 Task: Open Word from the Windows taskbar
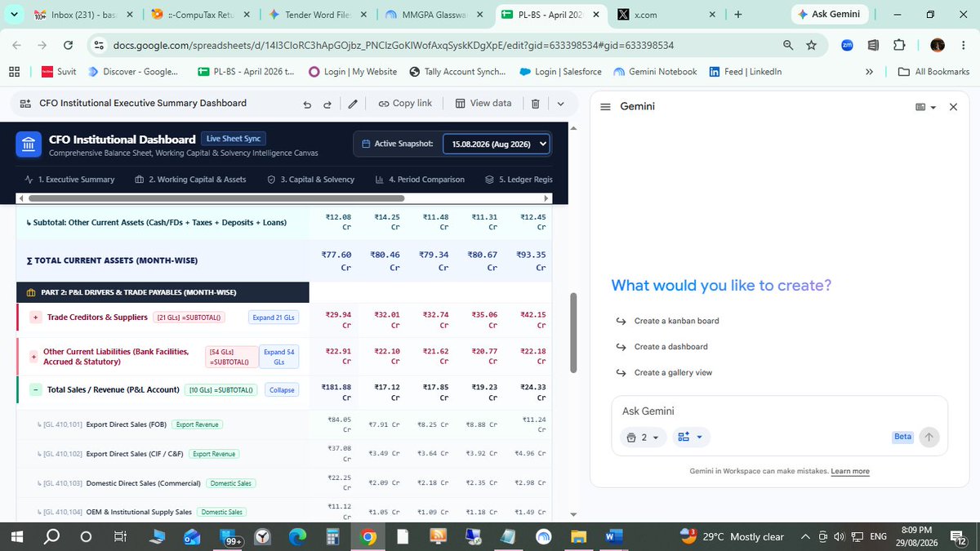coord(613,536)
